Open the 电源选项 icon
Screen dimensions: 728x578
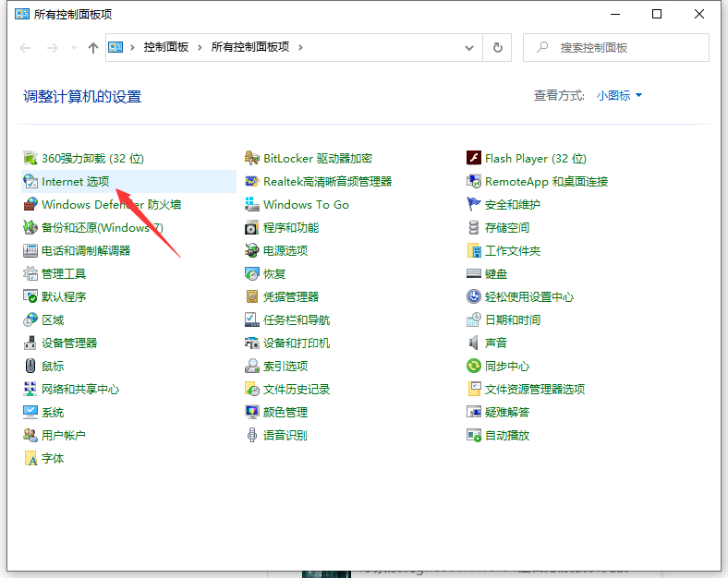252,251
